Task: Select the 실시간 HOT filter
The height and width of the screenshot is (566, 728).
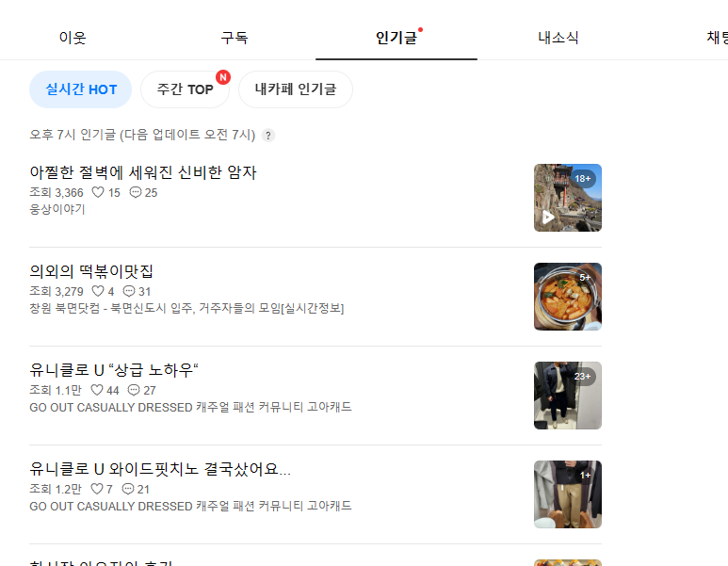Action: pos(80,89)
